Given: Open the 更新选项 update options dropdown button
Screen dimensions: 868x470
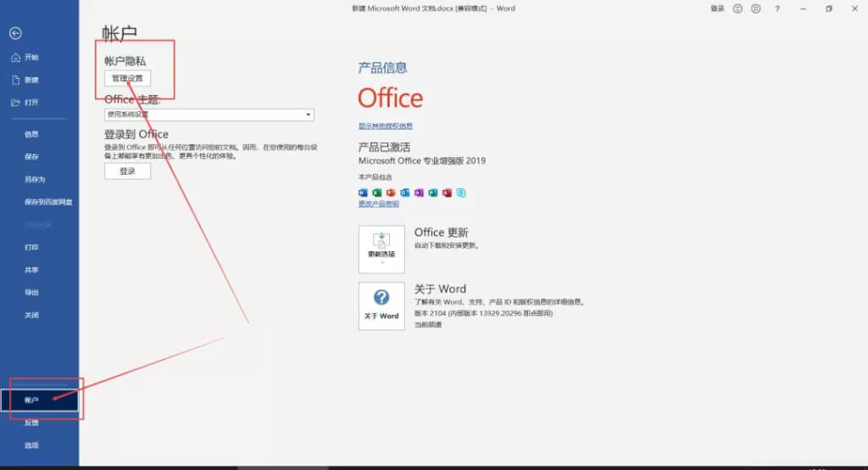Looking at the screenshot, I should click(x=381, y=249).
